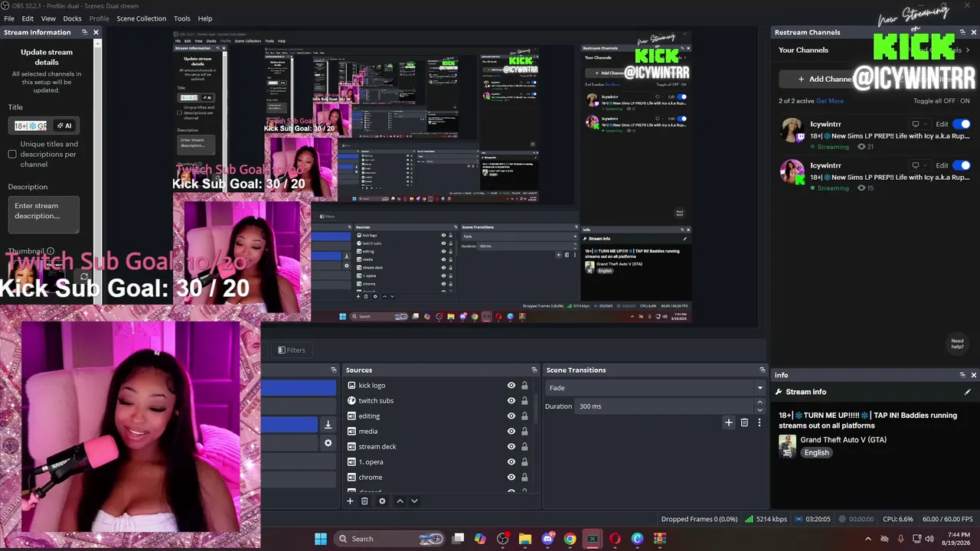Open scene transition options three-dot menu
This screenshot has width=980, height=551.
[759, 422]
